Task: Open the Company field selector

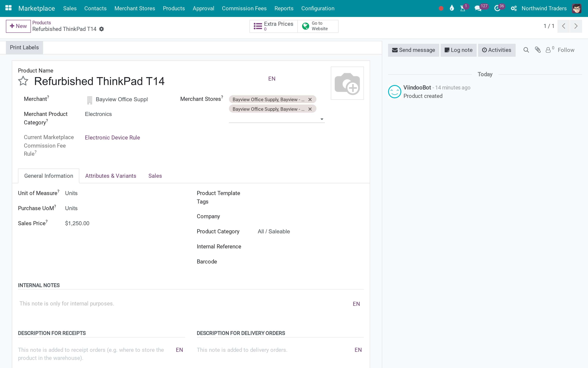Action: click(x=311, y=216)
